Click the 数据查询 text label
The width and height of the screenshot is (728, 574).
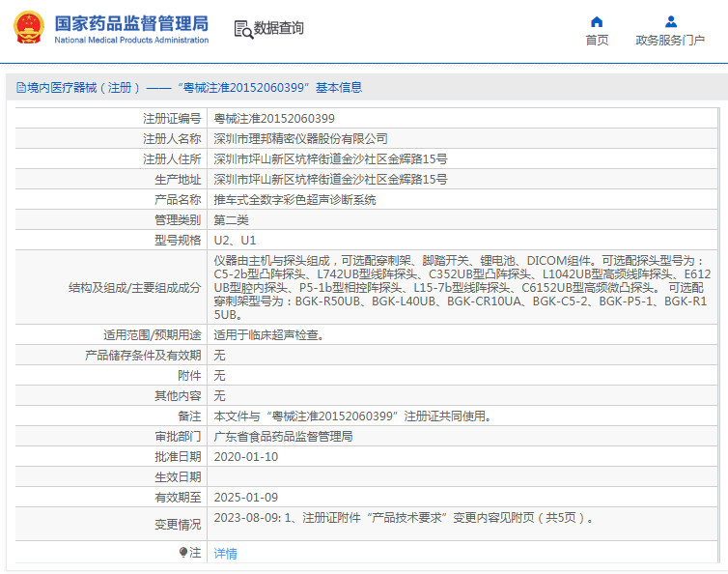click(279, 28)
